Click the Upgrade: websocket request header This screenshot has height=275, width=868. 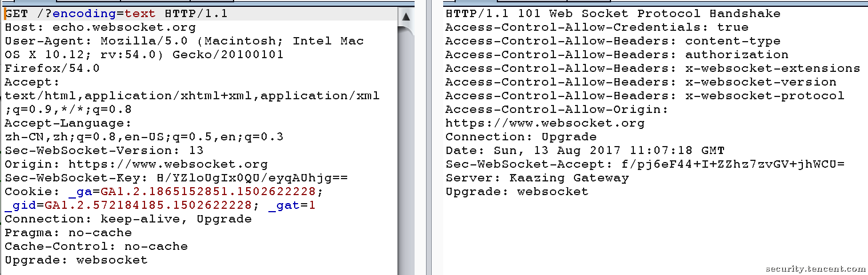[x=76, y=260]
